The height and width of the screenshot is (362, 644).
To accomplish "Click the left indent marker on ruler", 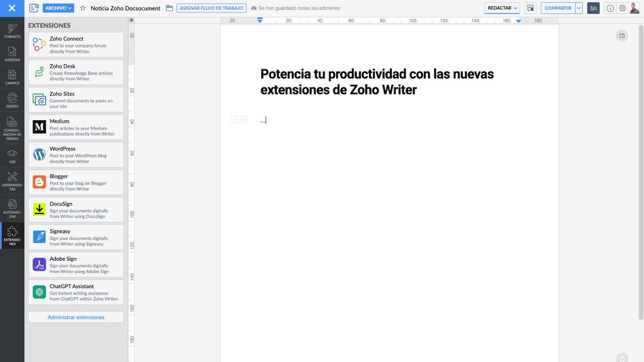I will coord(260,20).
